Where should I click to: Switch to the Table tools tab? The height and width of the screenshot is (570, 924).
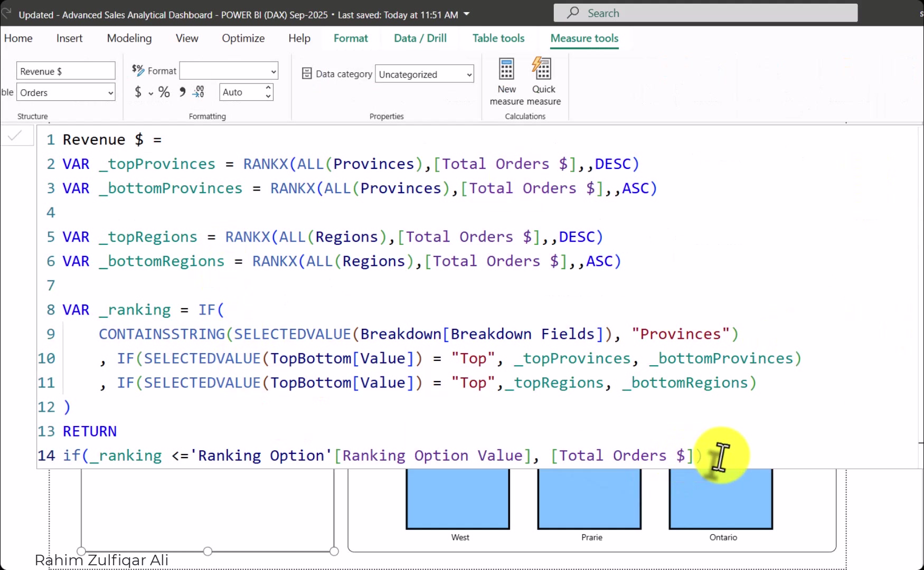tap(498, 38)
